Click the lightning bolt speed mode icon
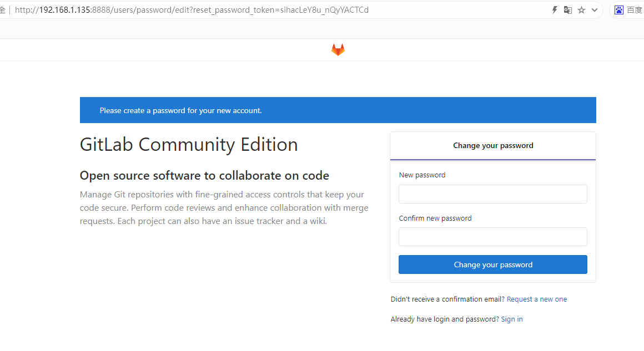 (x=554, y=10)
